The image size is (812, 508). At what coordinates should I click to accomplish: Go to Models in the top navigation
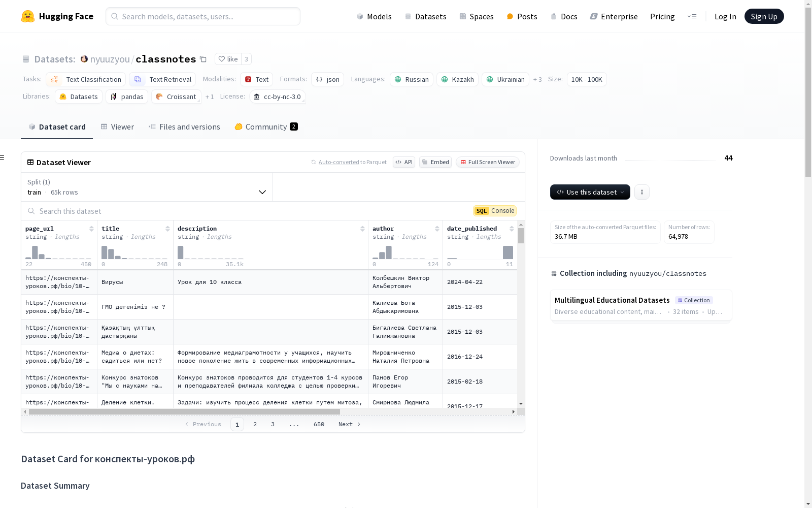(x=374, y=16)
